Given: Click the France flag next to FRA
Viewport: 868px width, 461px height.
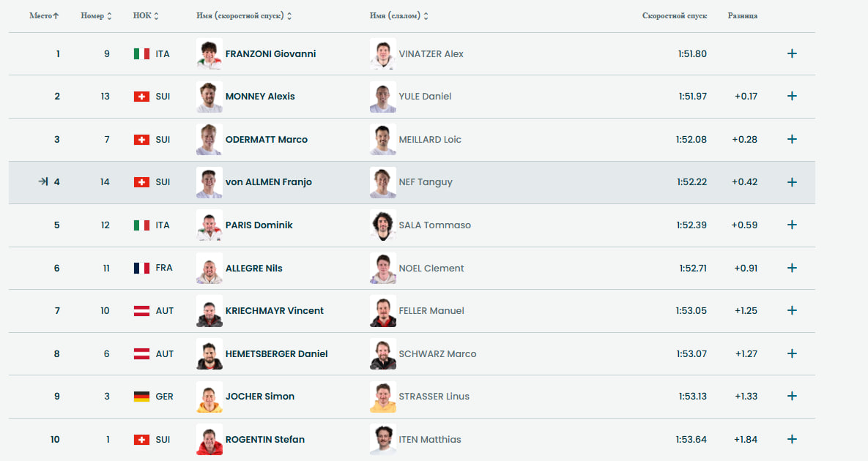Looking at the screenshot, I should click(x=141, y=268).
